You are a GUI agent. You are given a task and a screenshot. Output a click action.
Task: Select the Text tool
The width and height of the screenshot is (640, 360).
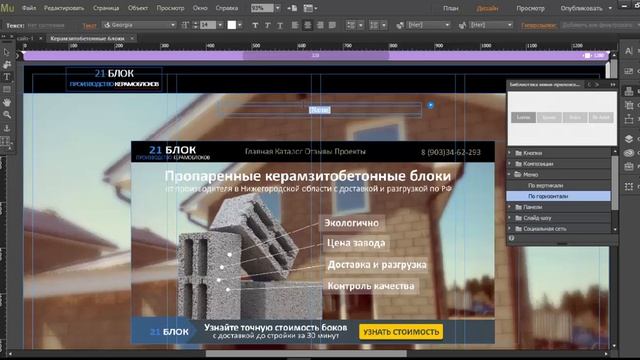point(7,77)
